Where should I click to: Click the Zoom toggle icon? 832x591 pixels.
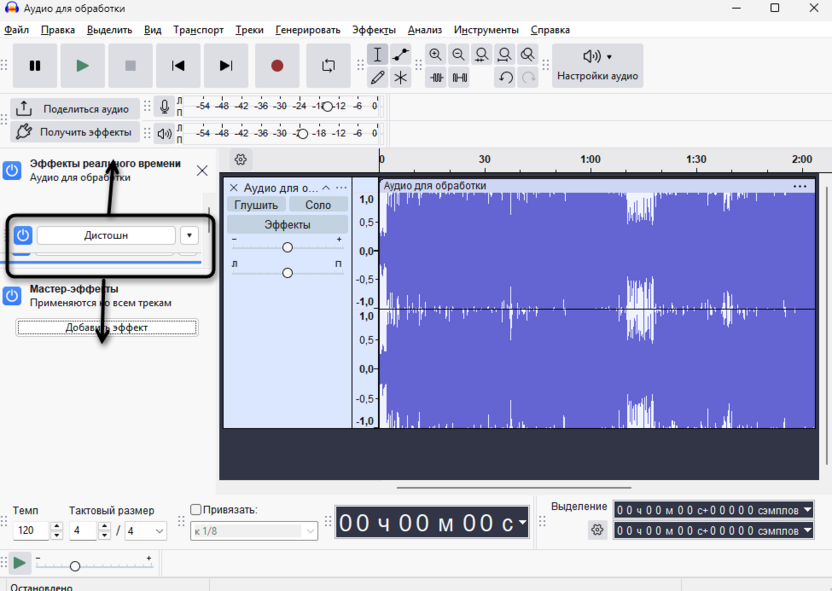click(x=527, y=55)
